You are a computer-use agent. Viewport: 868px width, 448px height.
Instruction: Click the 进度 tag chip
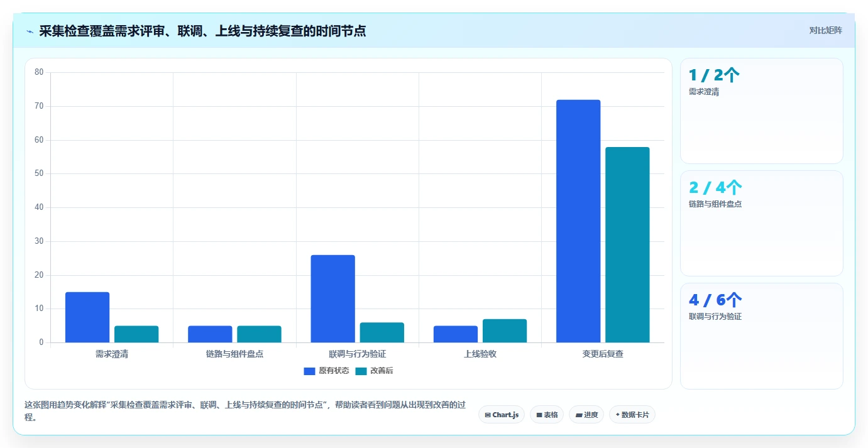pos(586,415)
